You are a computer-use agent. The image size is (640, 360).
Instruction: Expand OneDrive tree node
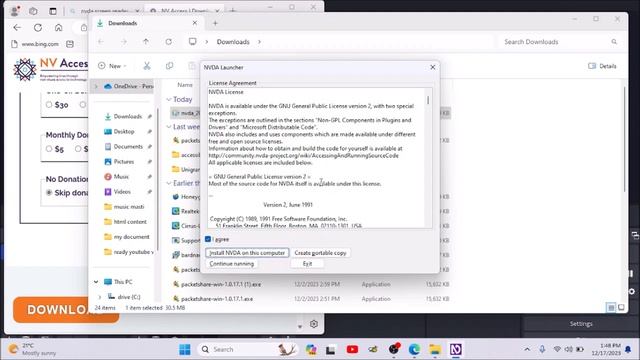pyautogui.click(x=96, y=86)
